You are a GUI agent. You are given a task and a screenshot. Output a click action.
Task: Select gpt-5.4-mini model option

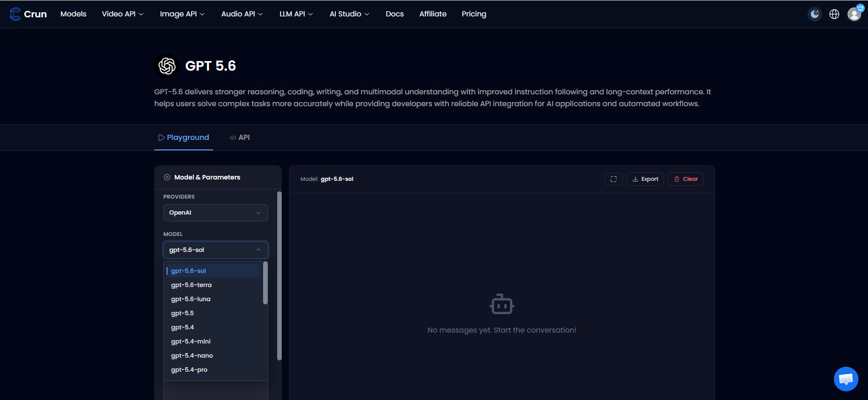pyautogui.click(x=213, y=341)
